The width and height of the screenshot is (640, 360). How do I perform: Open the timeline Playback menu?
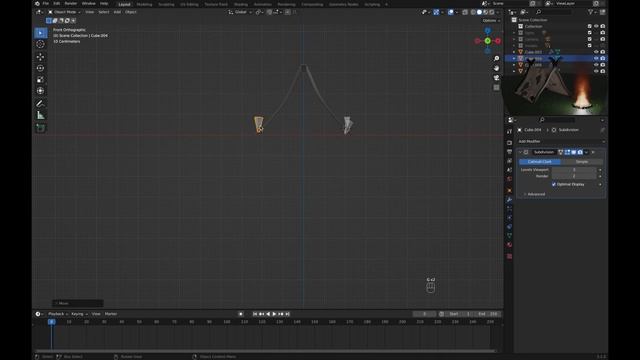coord(57,314)
